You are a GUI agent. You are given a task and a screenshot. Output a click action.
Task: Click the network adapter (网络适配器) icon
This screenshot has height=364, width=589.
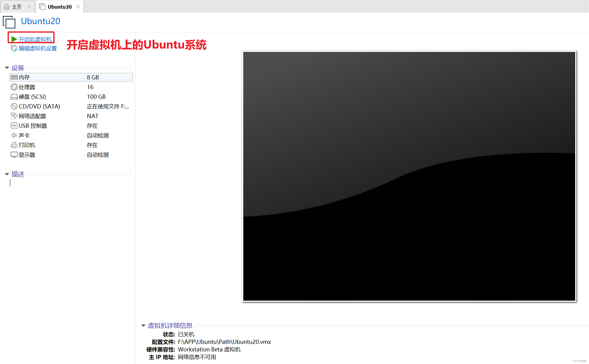14,116
